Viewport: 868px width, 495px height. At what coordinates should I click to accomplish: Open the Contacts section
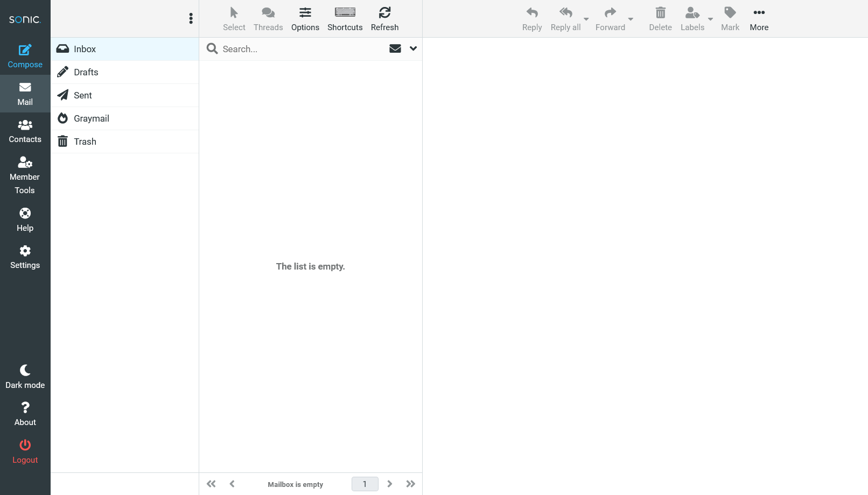click(25, 131)
